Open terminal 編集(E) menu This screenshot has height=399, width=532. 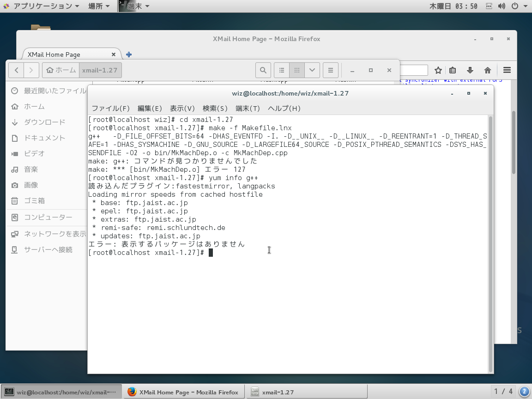150,108
